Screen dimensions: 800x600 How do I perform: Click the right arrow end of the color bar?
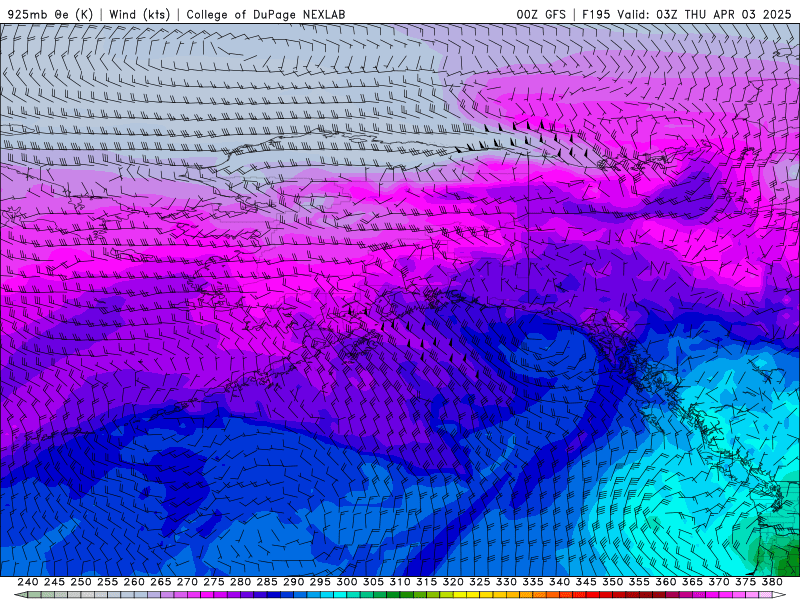tap(779, 595)
